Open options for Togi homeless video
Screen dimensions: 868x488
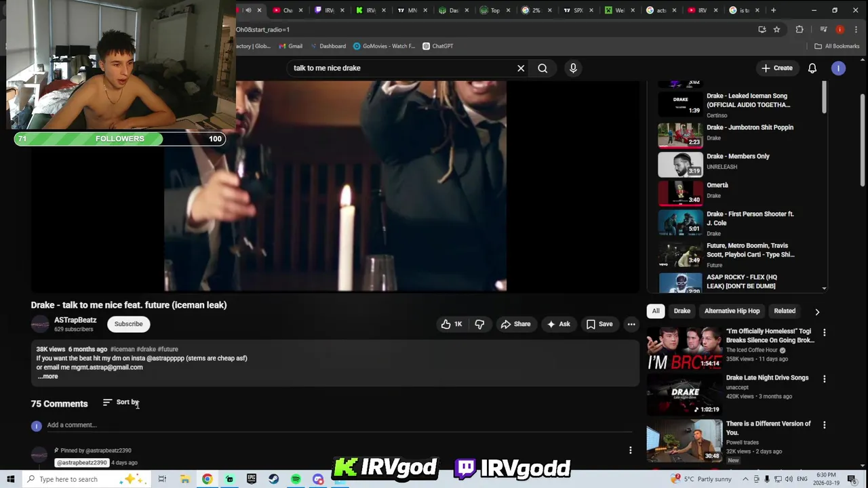coord(824,333)
